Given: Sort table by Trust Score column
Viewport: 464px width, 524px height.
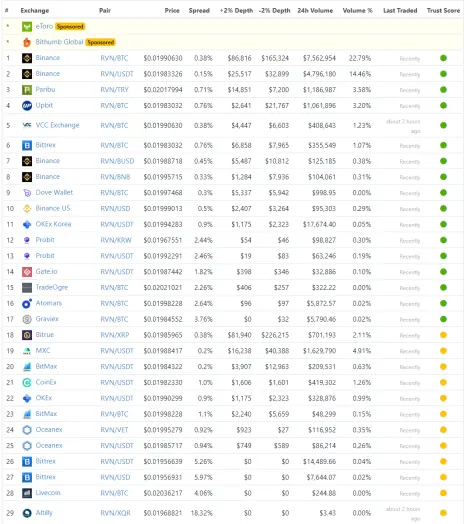Looking at the screenshot, I should tap(443, 10).
